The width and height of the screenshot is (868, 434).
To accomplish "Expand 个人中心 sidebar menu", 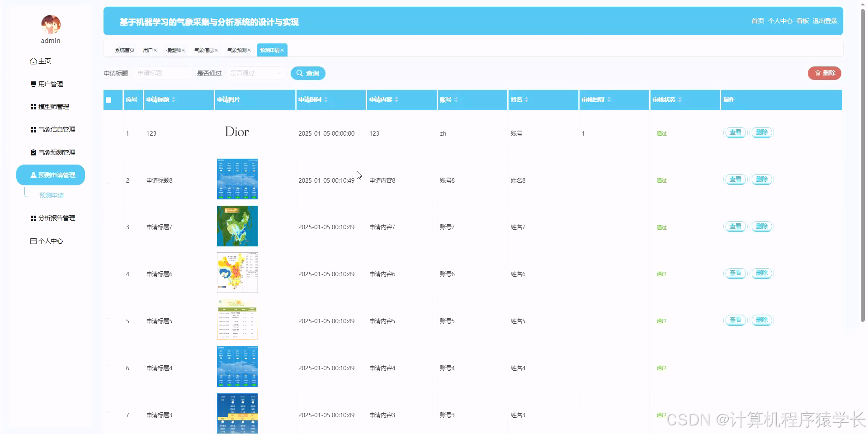I will point(51,241).
